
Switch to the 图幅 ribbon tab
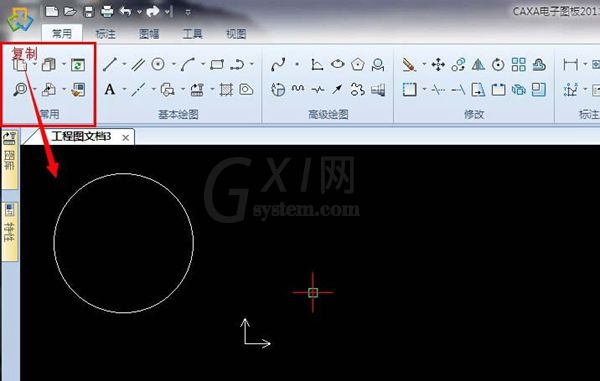click(x=149, y=34)
